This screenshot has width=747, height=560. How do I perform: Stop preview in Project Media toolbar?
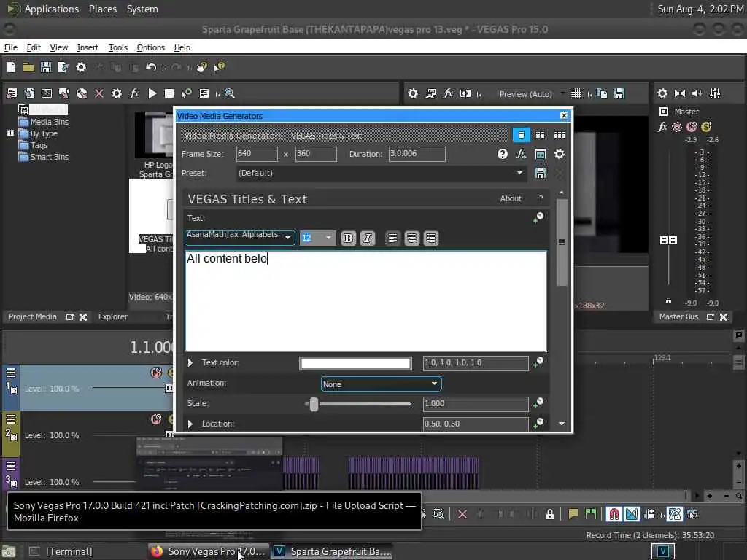click(169, 93)
